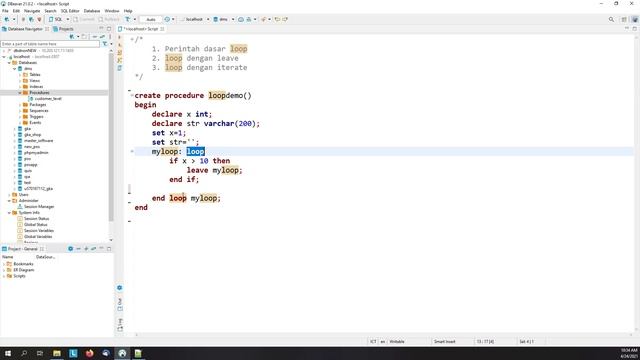The image size is (640, 360).
Task: Click DBeaver icon in the taskbar
Action: pos(122,353)
